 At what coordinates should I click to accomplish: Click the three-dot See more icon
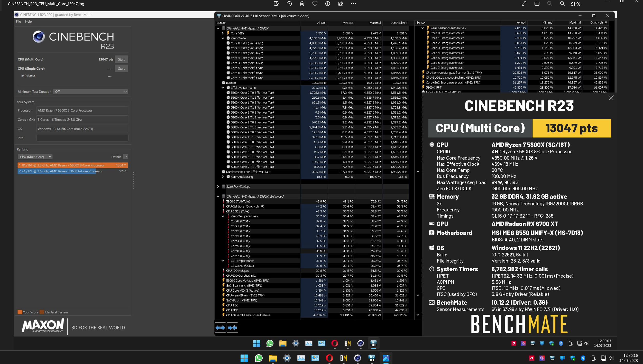pyautogui.click(x=353, y=4)
